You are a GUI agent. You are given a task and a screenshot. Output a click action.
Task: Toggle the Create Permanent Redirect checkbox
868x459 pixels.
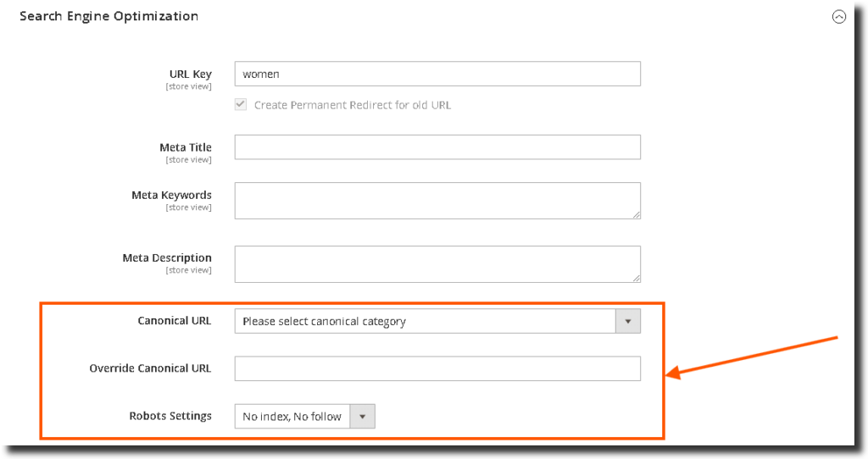(241, 105)
